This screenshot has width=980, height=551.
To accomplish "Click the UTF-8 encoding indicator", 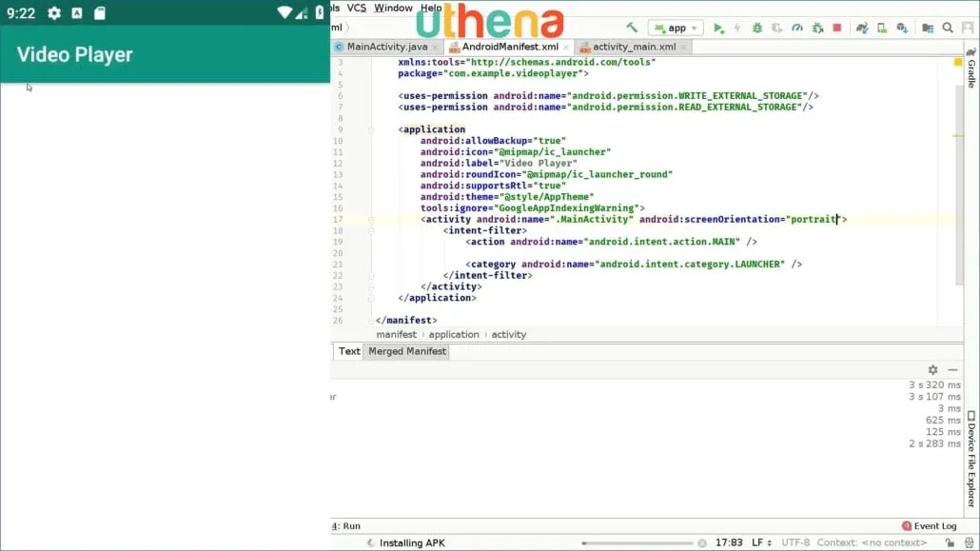I will (x=795, y=542).
